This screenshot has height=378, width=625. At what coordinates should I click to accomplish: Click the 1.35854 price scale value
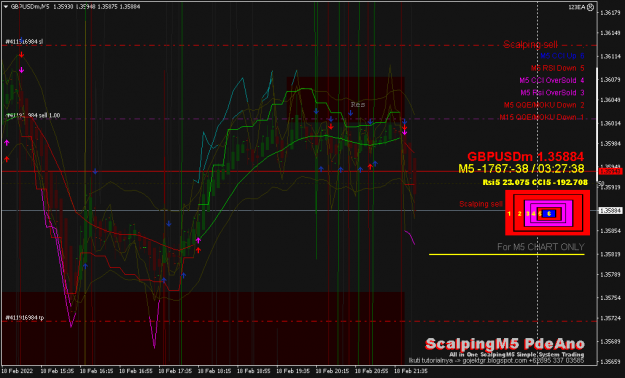pos(609,230)
